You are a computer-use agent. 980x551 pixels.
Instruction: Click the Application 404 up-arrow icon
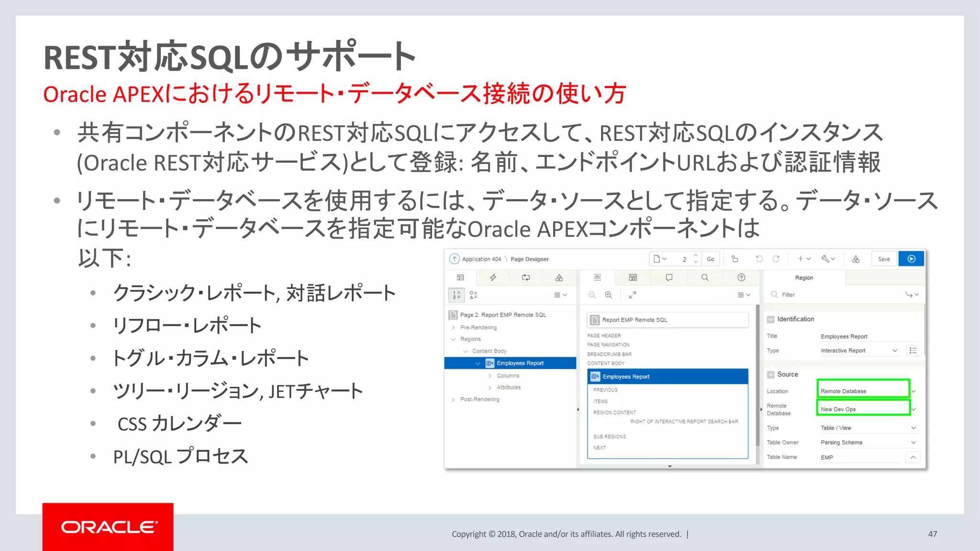[454, 259]
